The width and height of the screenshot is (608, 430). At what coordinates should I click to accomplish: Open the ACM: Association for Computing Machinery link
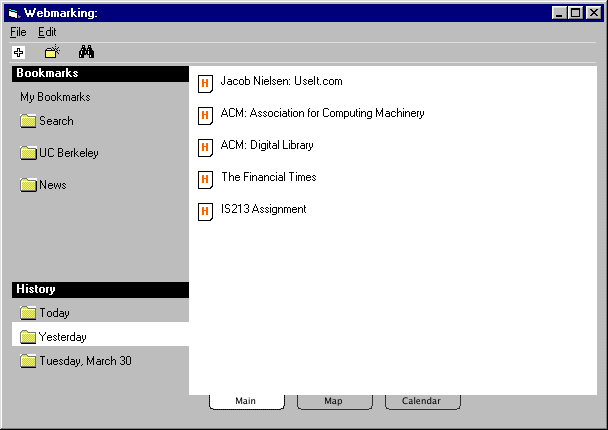click(x=322, y=113)
